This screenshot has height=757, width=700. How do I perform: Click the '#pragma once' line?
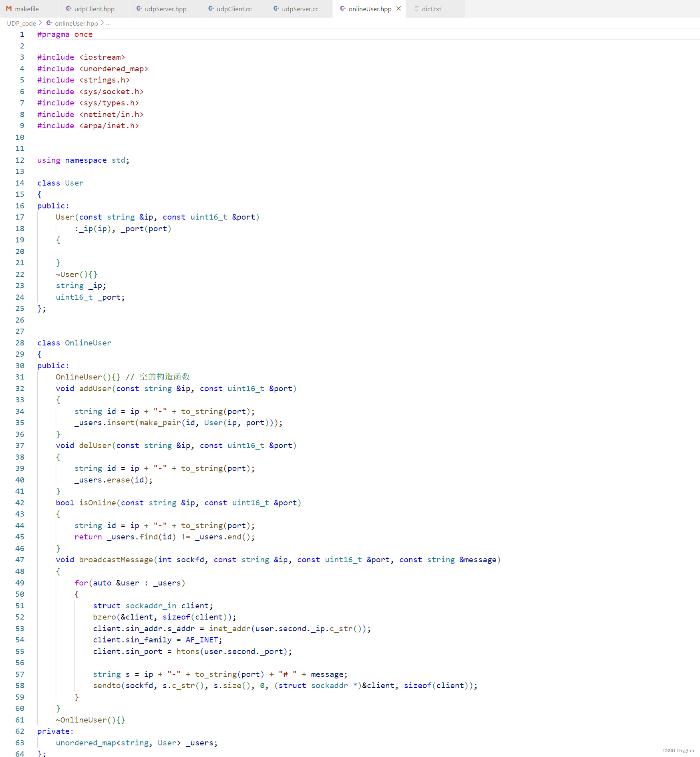pyautogui.click(x=65, y=34)
